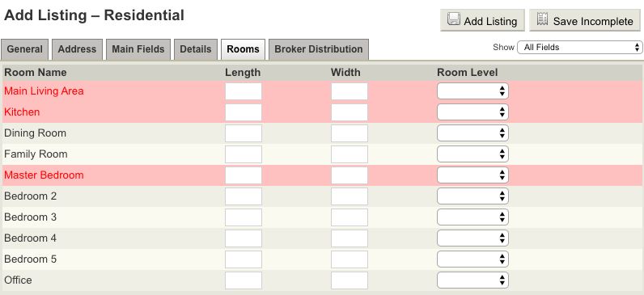Click the Width field for Family Room

(x=350, y=154)
